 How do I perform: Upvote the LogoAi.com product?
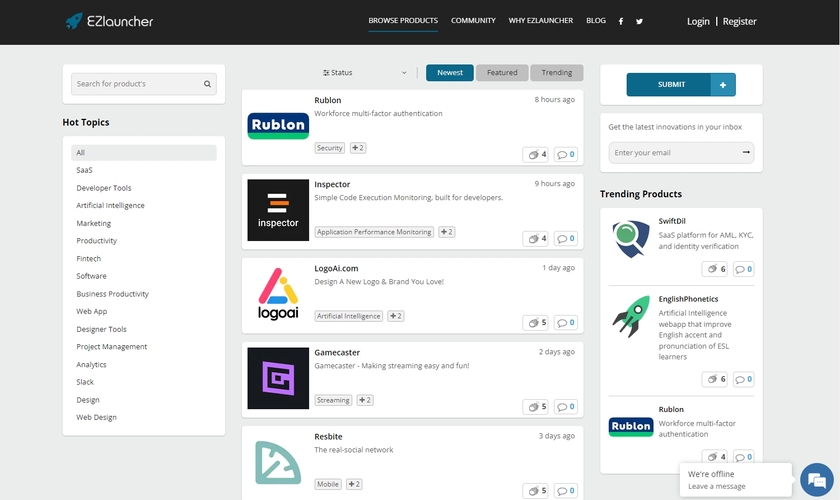(x=535, y=323)
